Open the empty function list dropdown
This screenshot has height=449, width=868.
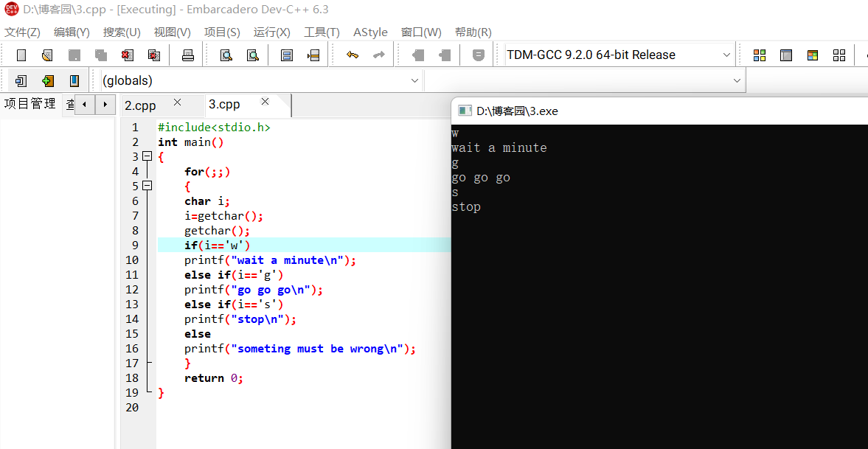pos(736,81)
